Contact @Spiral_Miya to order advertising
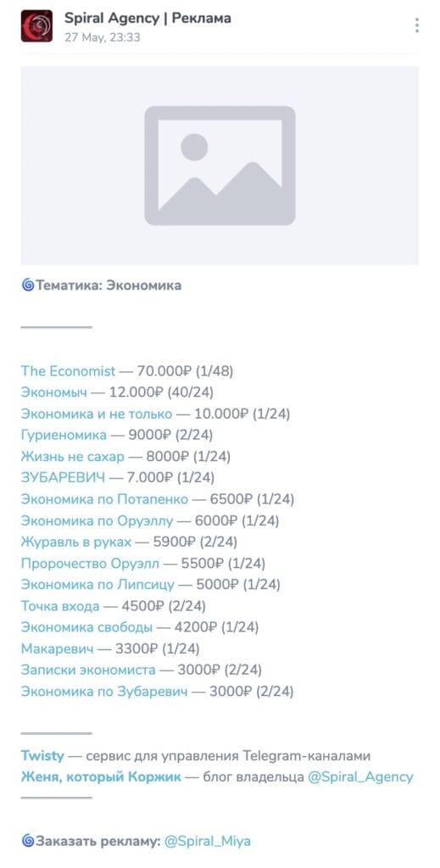 point(208,842)
